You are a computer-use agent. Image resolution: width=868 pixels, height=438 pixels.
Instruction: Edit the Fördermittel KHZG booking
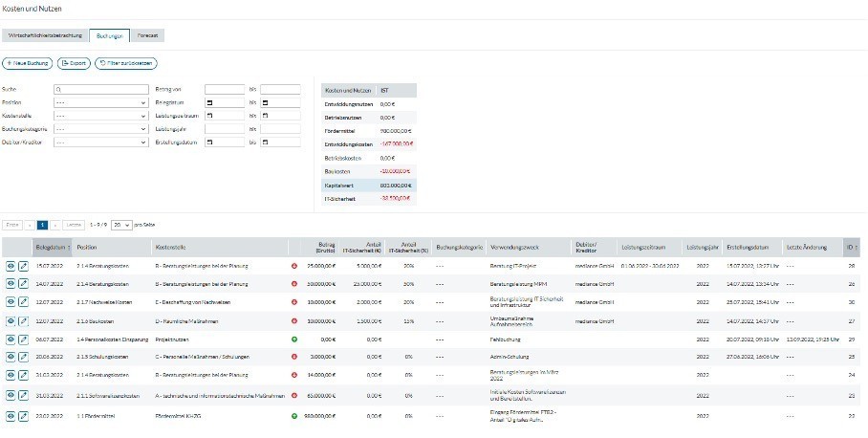click(x=23, y=416)
